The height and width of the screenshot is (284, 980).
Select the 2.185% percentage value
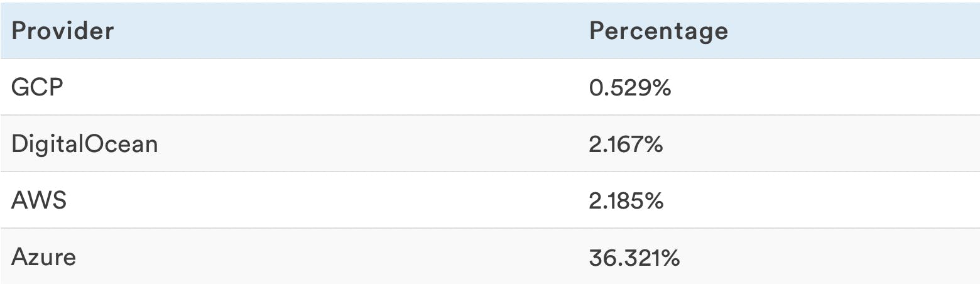tap(626, 200)
